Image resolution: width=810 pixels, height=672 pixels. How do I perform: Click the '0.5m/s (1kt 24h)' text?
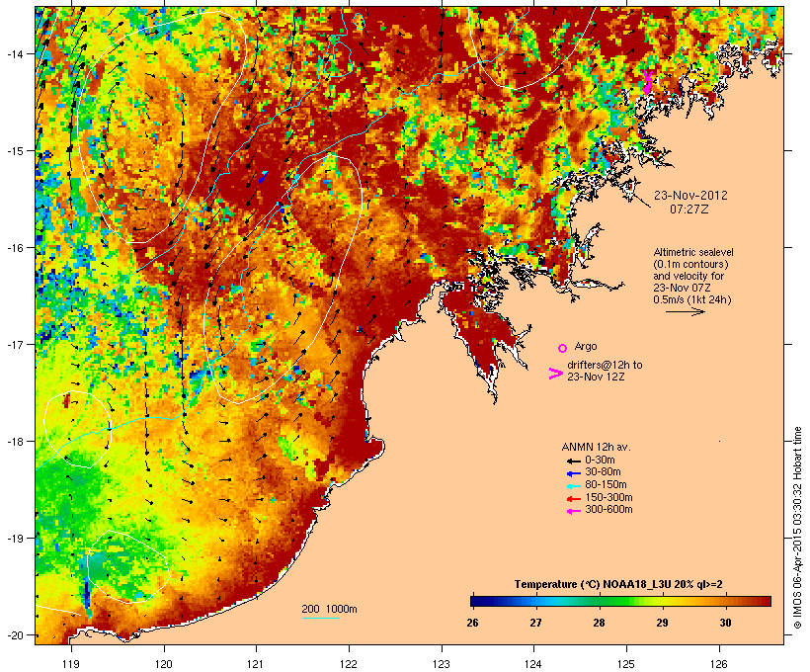tap(692, 299)
